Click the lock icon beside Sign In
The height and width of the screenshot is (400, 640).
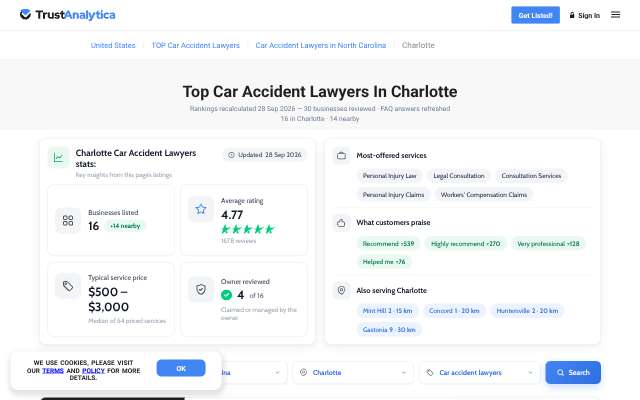click(x=572, y=15)
